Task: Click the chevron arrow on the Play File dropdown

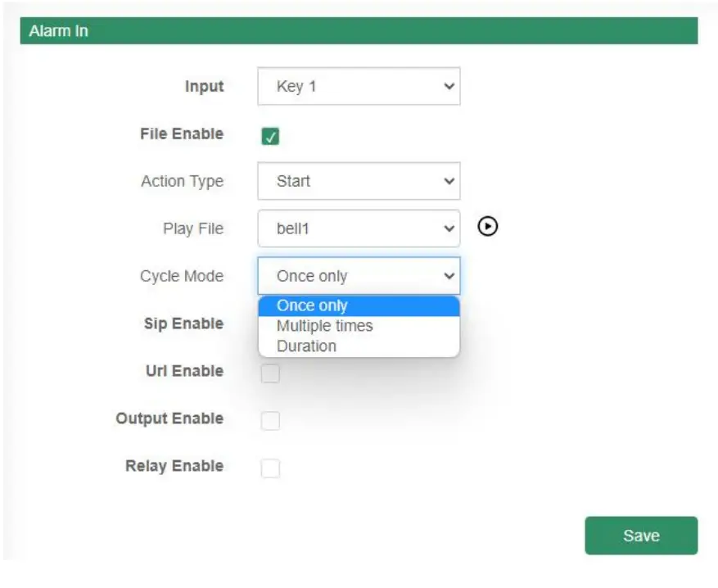Action: pos(449,228)
